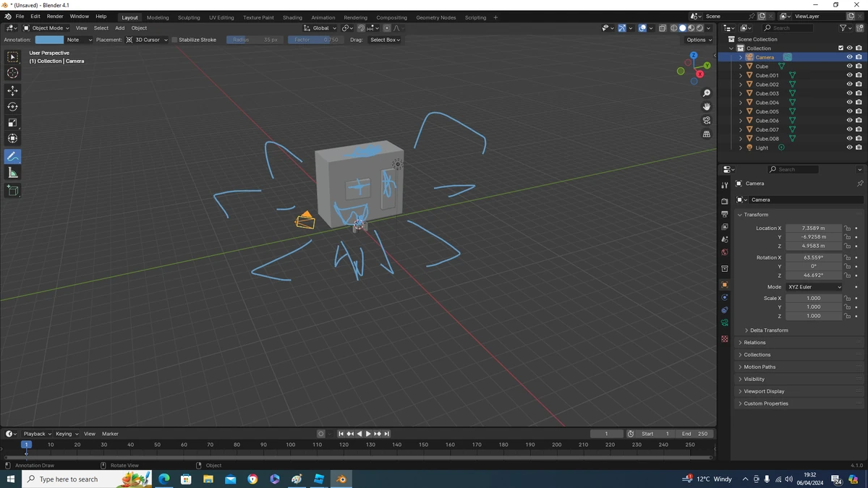Hide Cube.003 in viewport
868x488 pixels.
click(x=849, y=93)
